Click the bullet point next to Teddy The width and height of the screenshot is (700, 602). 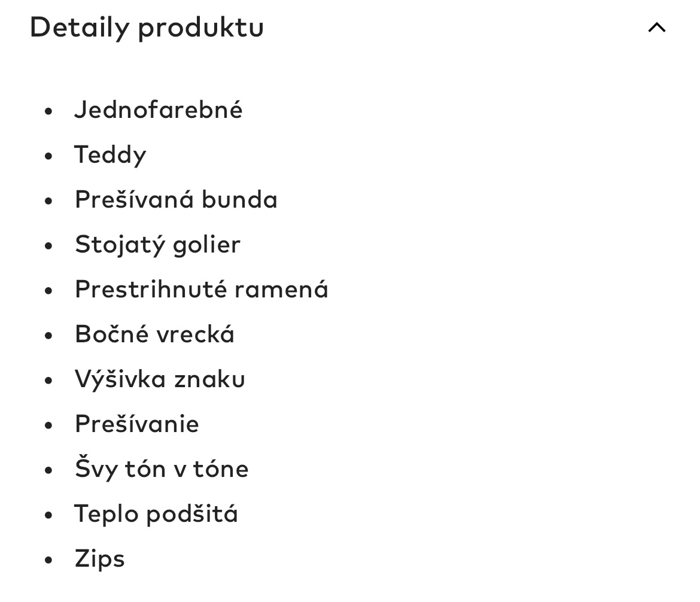tap(49, 156)
